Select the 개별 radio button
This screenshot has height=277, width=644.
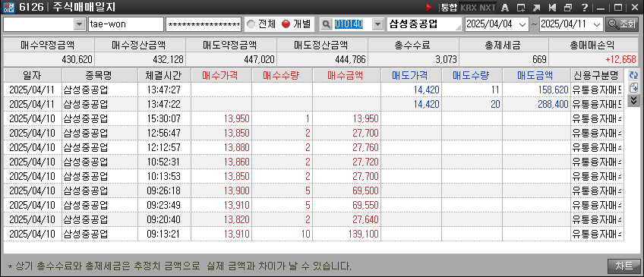(x=286, y=24)
